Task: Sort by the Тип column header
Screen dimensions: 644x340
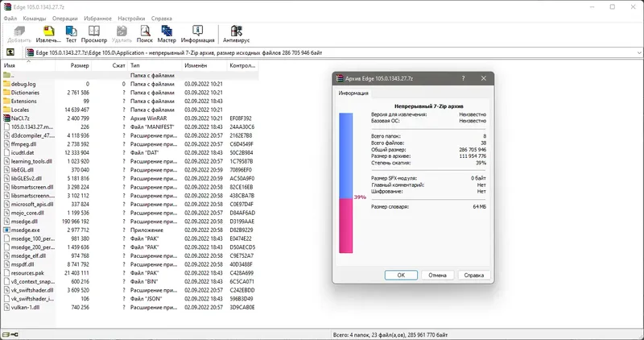Action: pyautogui.click(x=155, y=65)
